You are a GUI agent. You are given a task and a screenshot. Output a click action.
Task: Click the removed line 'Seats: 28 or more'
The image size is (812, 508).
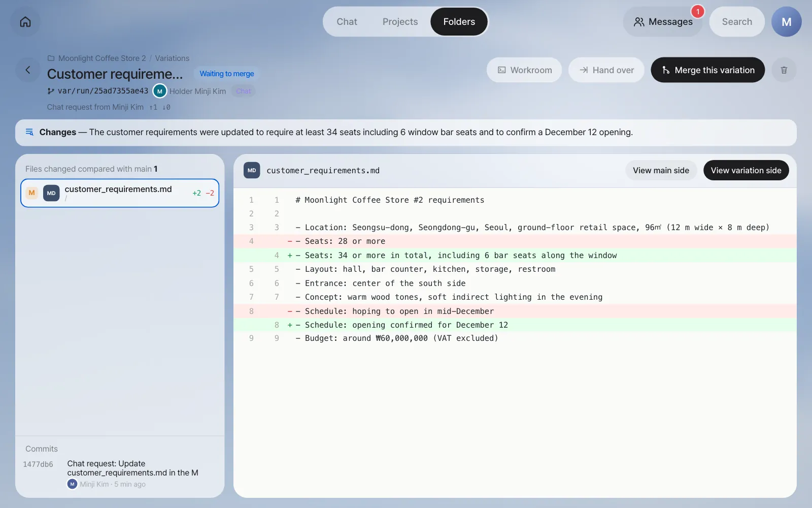(x=515, y=241)
